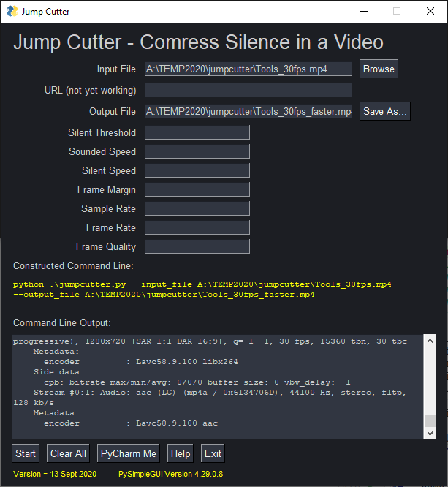
Task: Click the Sounded Speed input box
Action: pos(197,152)
